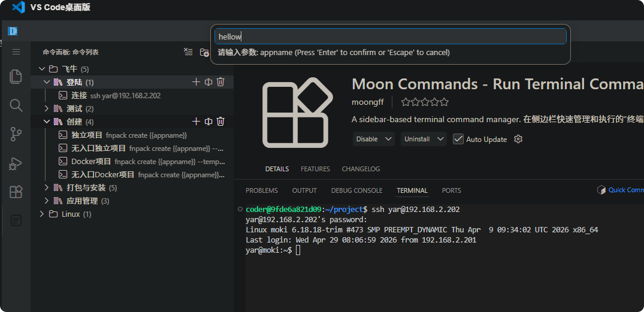Click the Last login line in terminal

(x=361, y=240)
